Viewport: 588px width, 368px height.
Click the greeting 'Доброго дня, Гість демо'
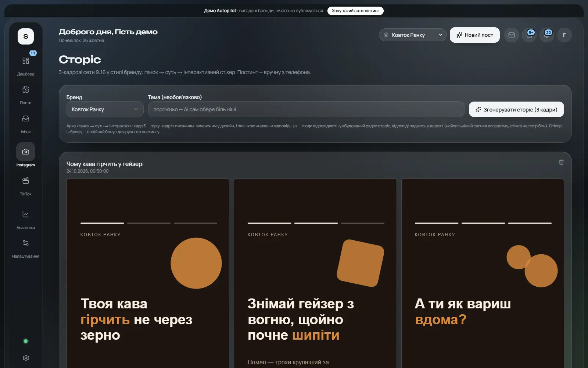[108, 32]
